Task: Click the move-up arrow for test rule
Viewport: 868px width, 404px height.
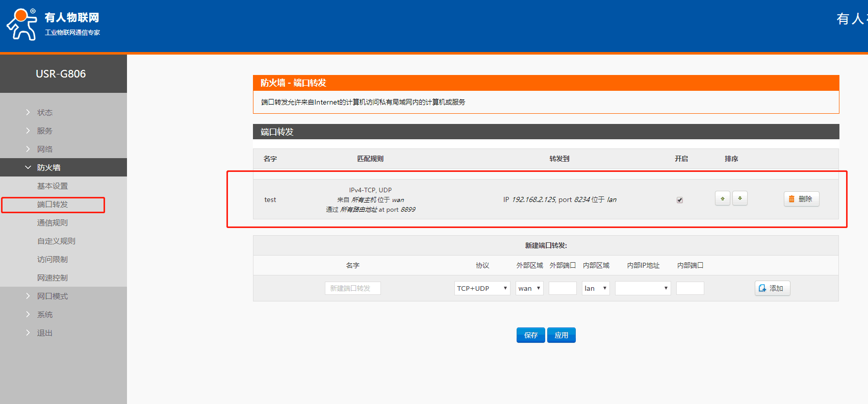Action: 722,198
